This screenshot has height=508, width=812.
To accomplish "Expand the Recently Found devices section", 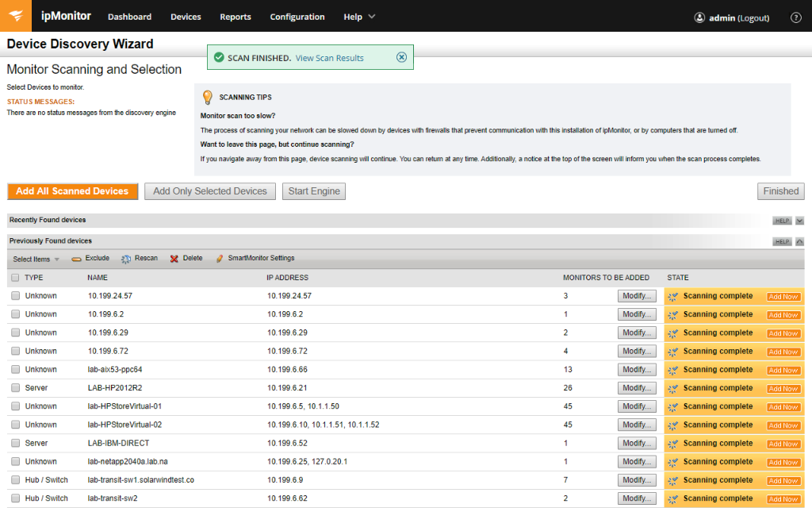I will pos(799,221).
